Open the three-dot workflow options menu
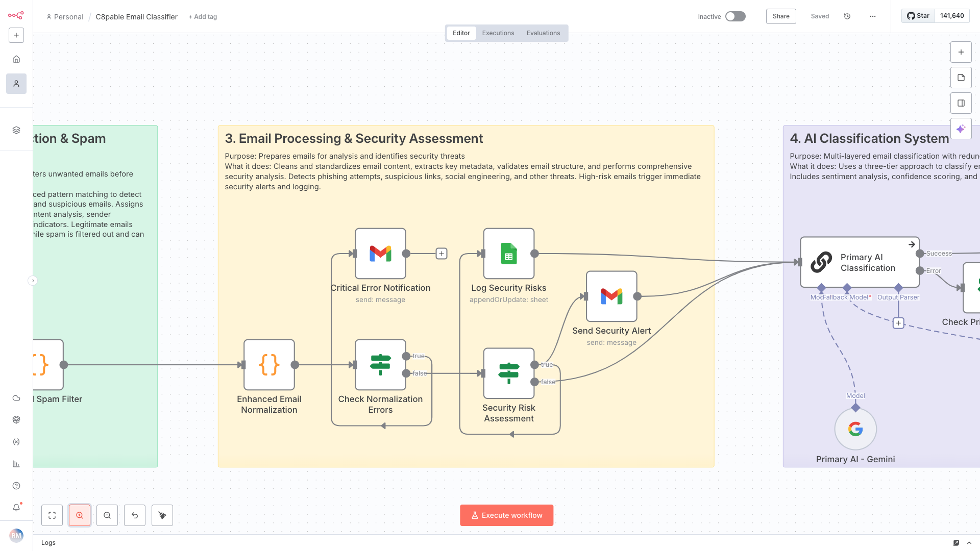This screenshot has height=551, width=980. pyautogui.click(x=873, y=16)
